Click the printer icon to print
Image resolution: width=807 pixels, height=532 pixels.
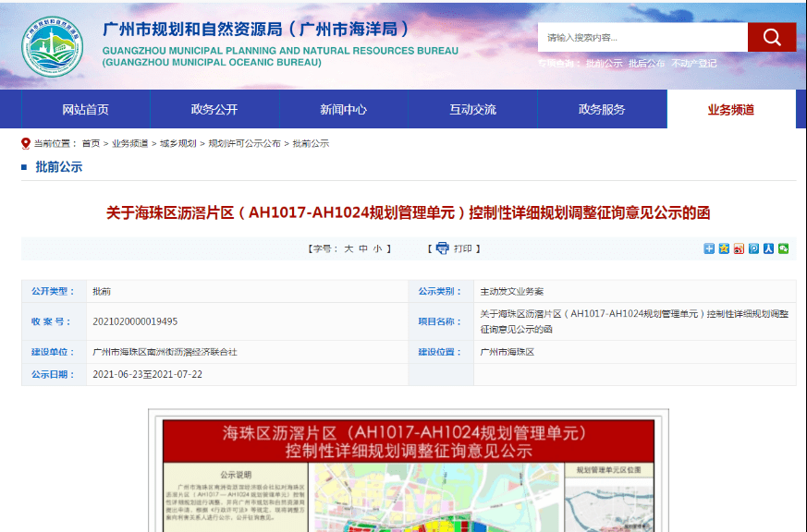tap(443, 248)
